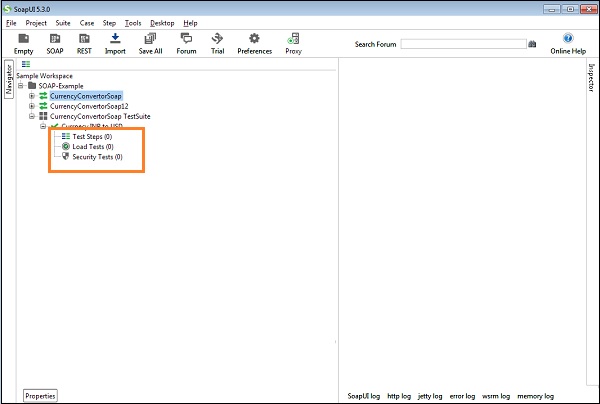The height and width of the screenshot is (404, 600).
Task: Open the Project menu
Action: click(x=36, y=23)
